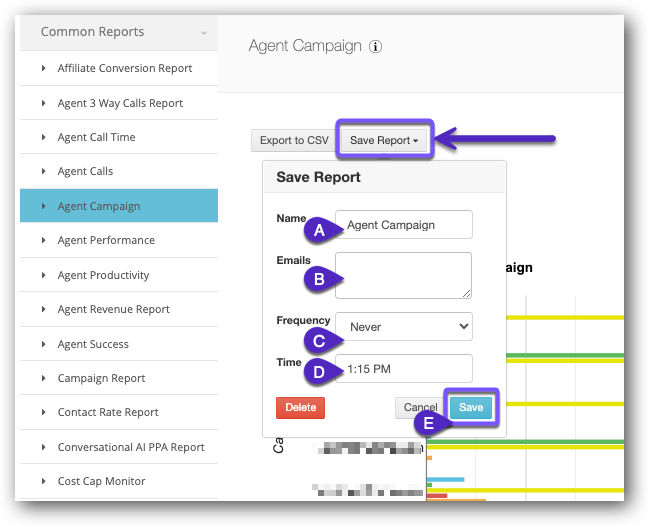Click the Name input field
649x526 pixels.
pos(404,224)
